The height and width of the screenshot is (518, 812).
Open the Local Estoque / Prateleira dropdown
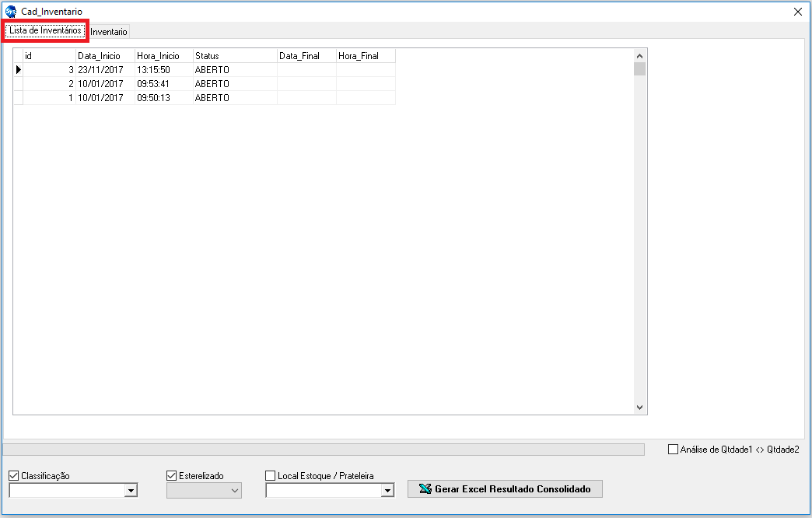[x=387, y=491]
